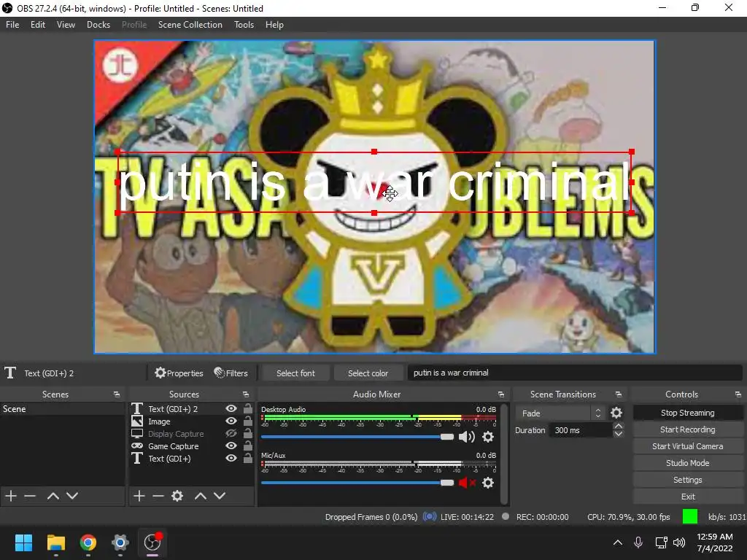Lock the Text (GDI+) source
The image size is (747, 560).
tap(248, 458)
